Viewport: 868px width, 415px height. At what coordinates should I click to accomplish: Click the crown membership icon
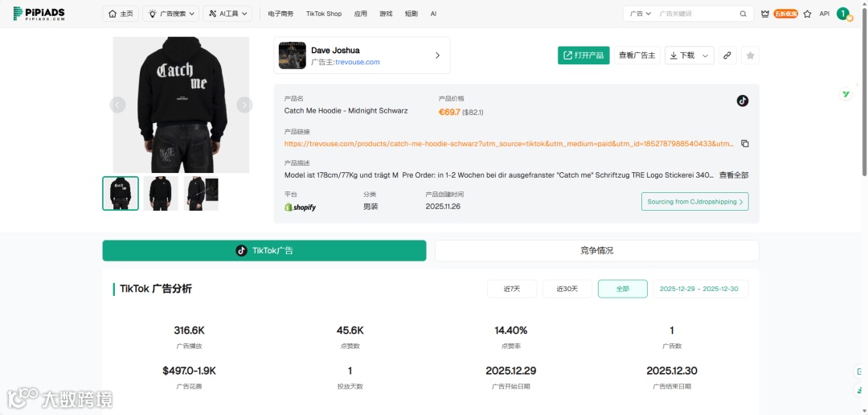click(765, 14)
